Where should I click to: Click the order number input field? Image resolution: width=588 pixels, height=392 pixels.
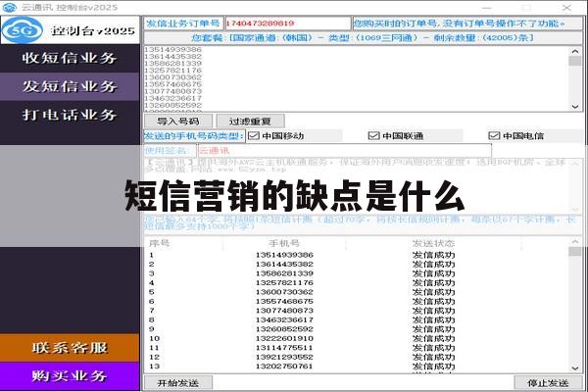coord(287,24)
